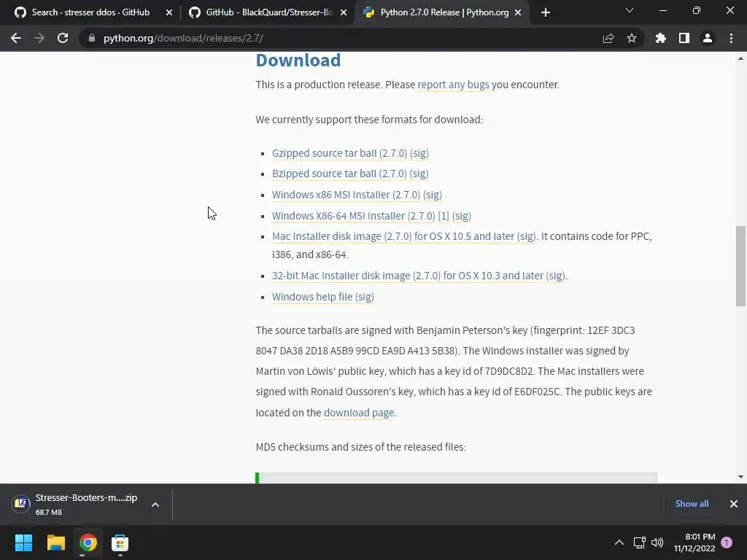Close the BlackQuard/Stresser-Bo GitHub tab
Screen dimensions: 747x560
[x=344, y=13]
